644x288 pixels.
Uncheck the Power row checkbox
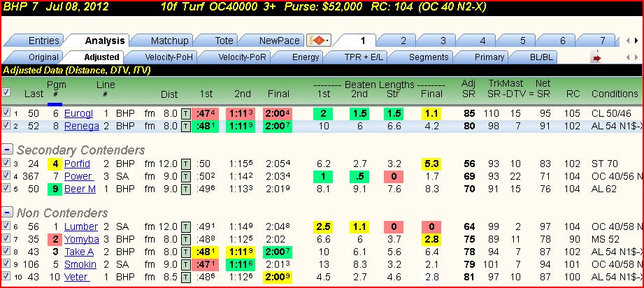pos(6,176)
